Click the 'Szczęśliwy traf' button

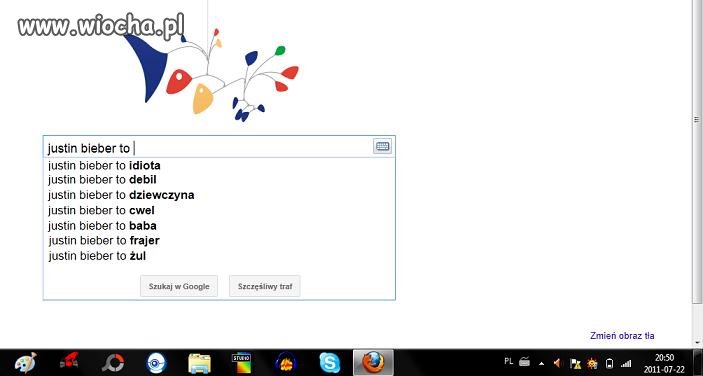click(265, 286)
